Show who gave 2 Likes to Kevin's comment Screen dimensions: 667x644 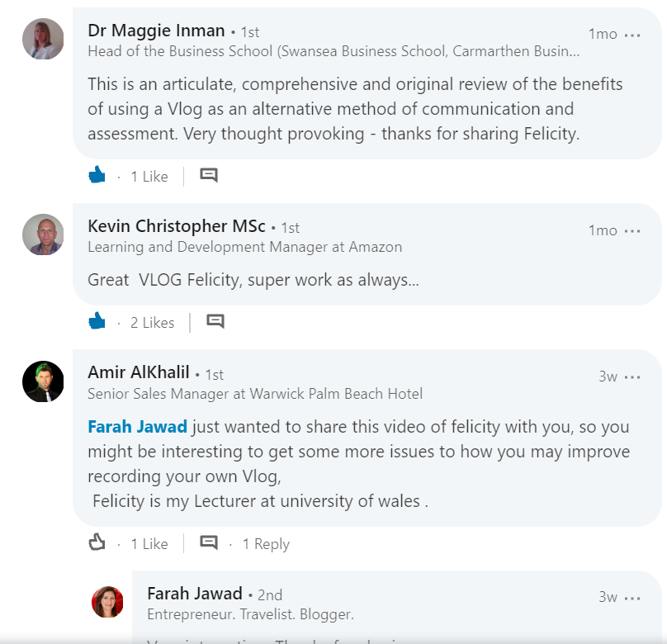(x=153, y=323)
